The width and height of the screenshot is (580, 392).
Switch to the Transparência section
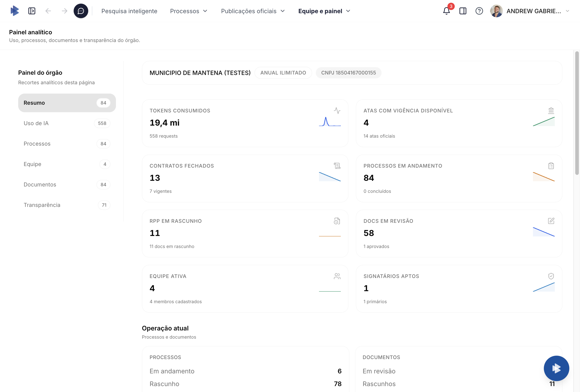coord(67,205)
